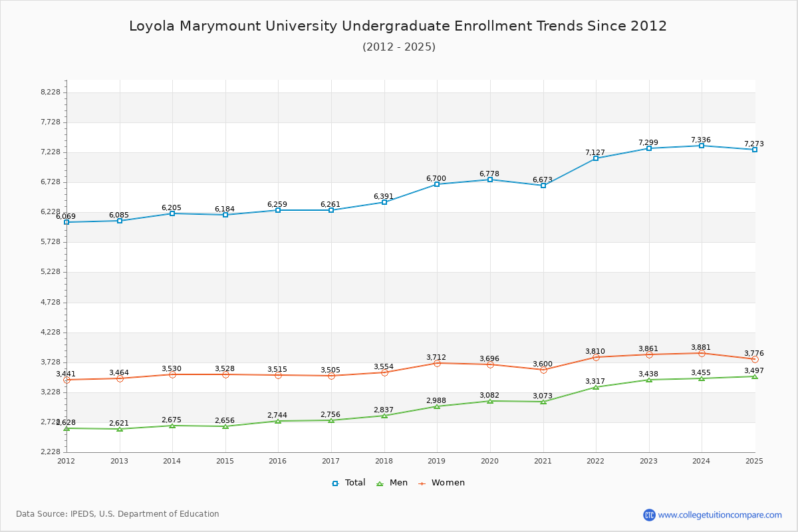This screenshot has height=532, width=798.
Task: Click the chart title about enrollment trends
Action: (398, 26)
